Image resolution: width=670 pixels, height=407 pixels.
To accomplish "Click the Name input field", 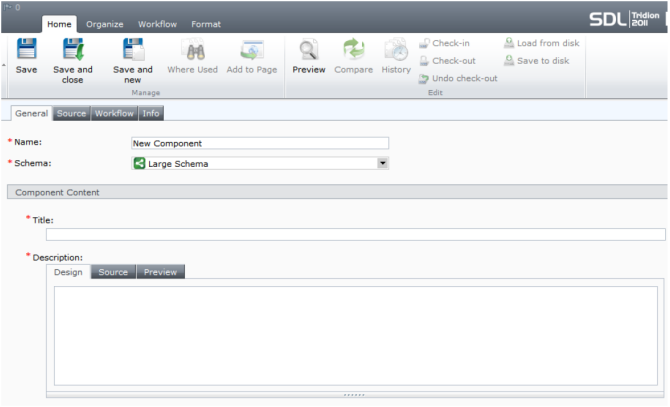I will coord(260,143).
